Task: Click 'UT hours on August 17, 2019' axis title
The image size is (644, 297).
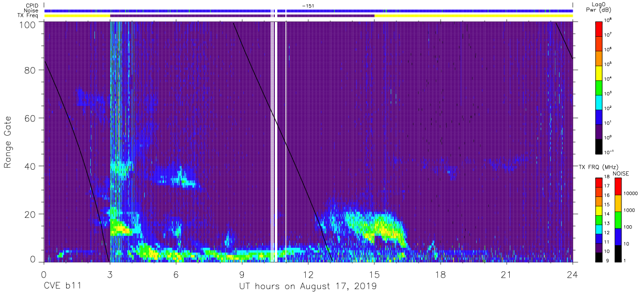Action: [x=308, y=287]
